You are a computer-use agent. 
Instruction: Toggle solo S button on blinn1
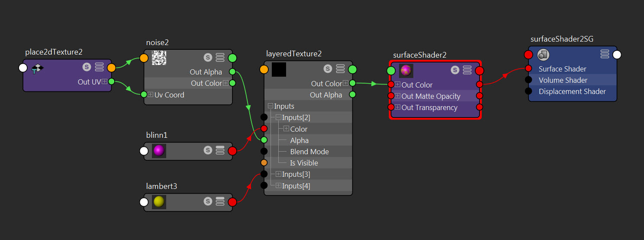(x=208, y=150)
